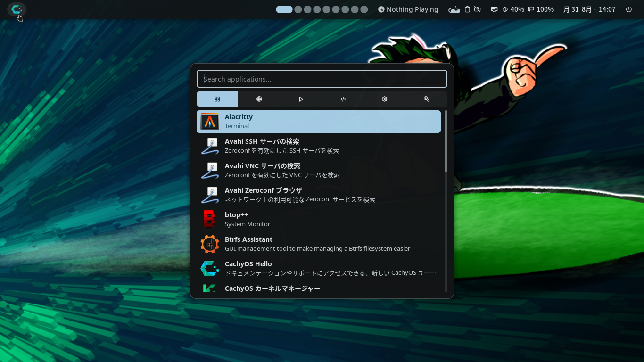Click the Avahi VNC サーバの検索 icon
The height and width of the screenshot is (362, 644).
point(210,171)
